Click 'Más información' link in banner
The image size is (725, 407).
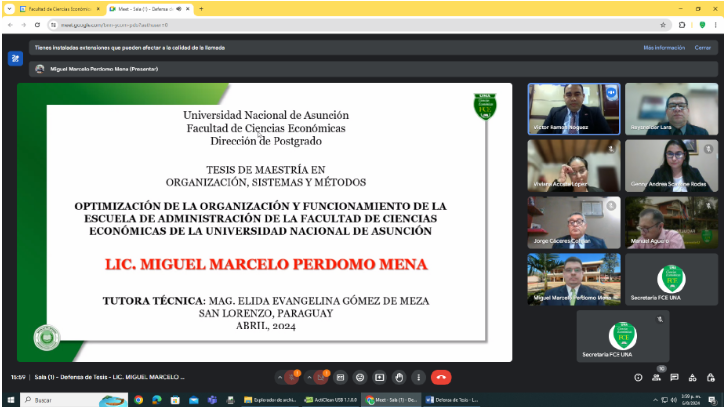pos(664,48)
